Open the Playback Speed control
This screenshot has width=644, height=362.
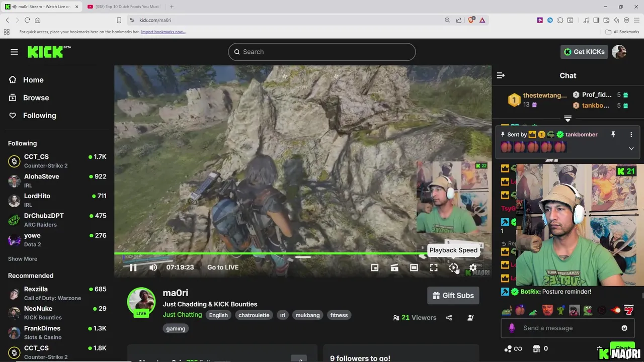(x=453, y=267)
